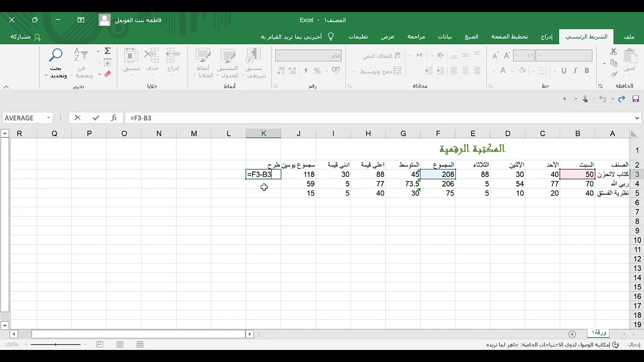Screen dimensions: 644x362
Task: Confirm formula with the checkmark button
Action: tap(96, 118)
